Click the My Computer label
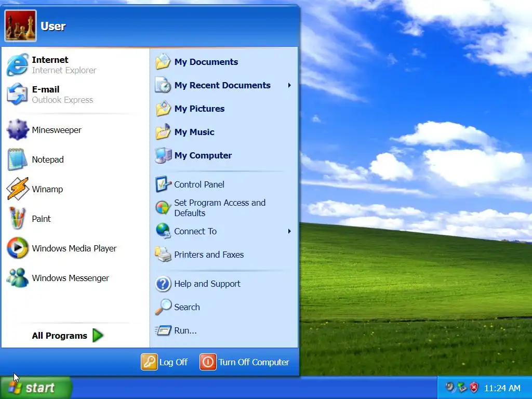 tap(203, 155)
